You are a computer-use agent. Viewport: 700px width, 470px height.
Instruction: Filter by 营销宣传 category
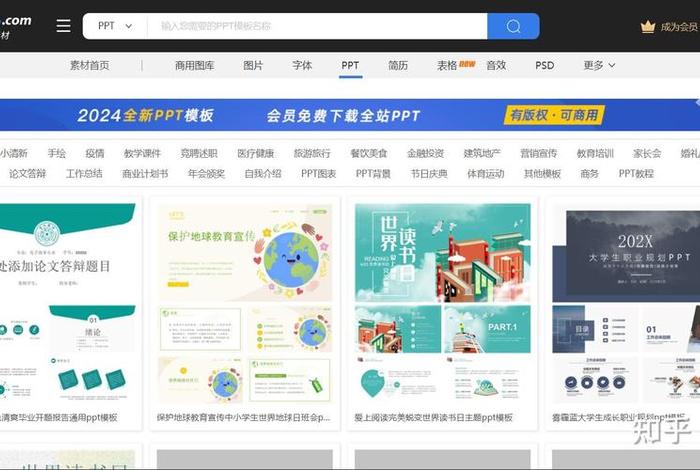pos(538,153)
